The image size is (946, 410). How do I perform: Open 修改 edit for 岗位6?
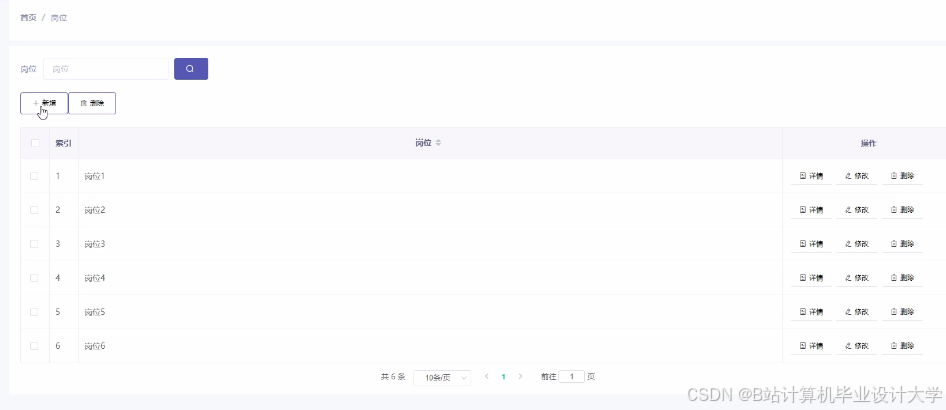857,346
